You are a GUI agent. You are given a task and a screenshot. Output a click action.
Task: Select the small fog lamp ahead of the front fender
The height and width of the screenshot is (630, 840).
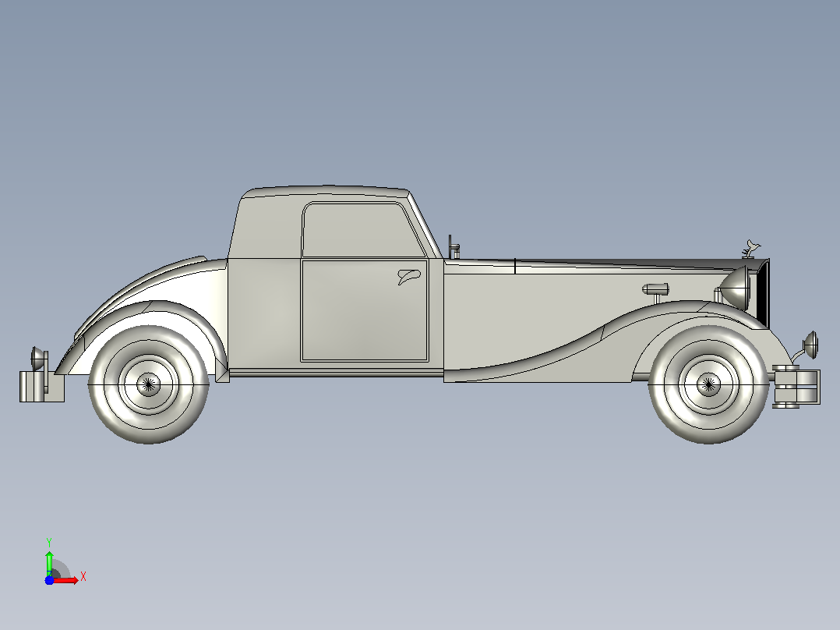point(810,345)
